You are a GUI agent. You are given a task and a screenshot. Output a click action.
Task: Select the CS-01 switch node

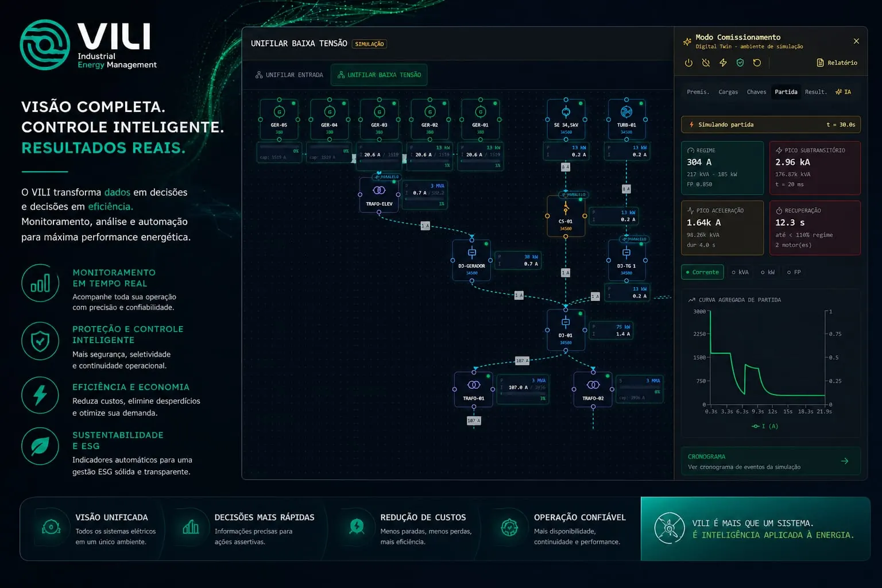(x=566, y=216)
